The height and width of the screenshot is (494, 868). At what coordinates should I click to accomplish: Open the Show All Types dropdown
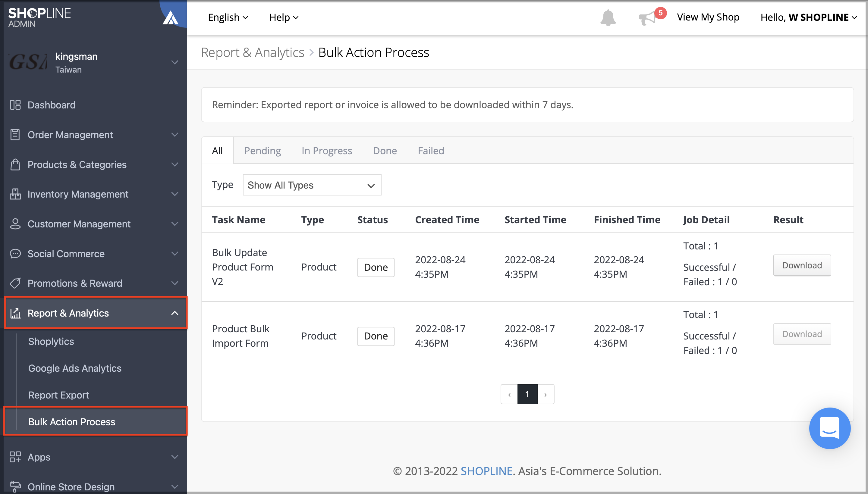(312, 185)
